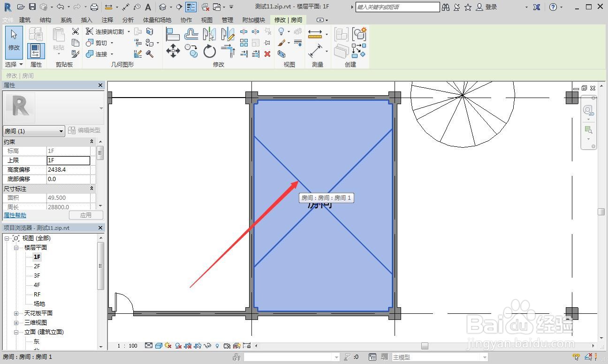Screen dimensions: 608x364
Task: Click Mirror Pick Axis tool
Action: (x=209, y=34)
